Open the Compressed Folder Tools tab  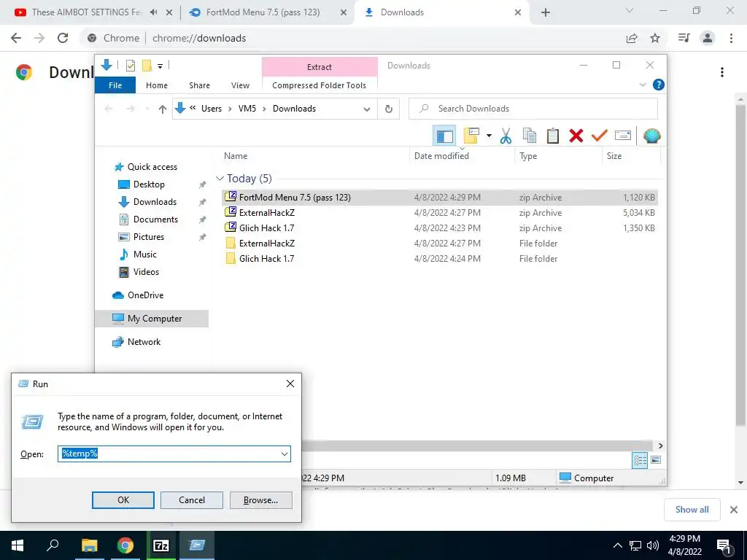(x=320, y=85)
